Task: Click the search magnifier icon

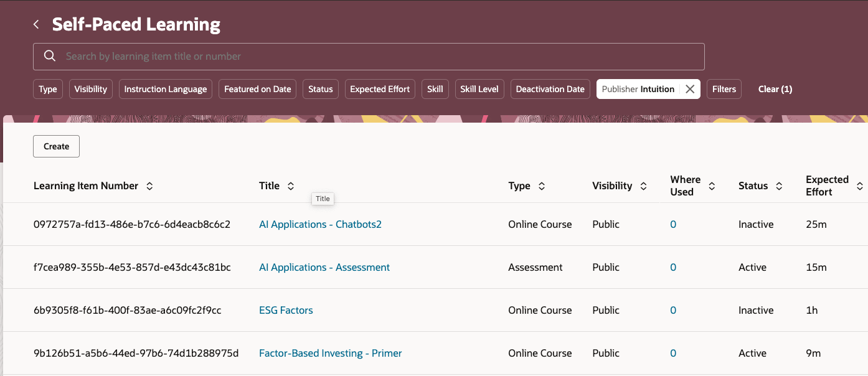Action: click(49, 55)
